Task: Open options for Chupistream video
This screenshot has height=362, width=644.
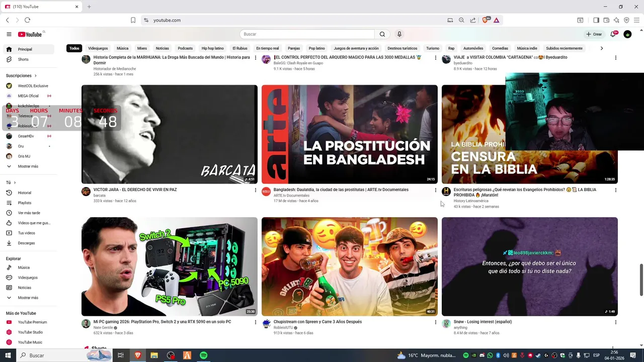Action: (x=435, y=322)
